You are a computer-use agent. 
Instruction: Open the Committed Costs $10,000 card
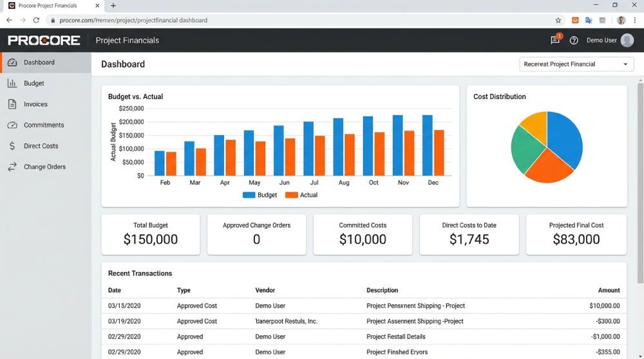click(x=363, y=234)
